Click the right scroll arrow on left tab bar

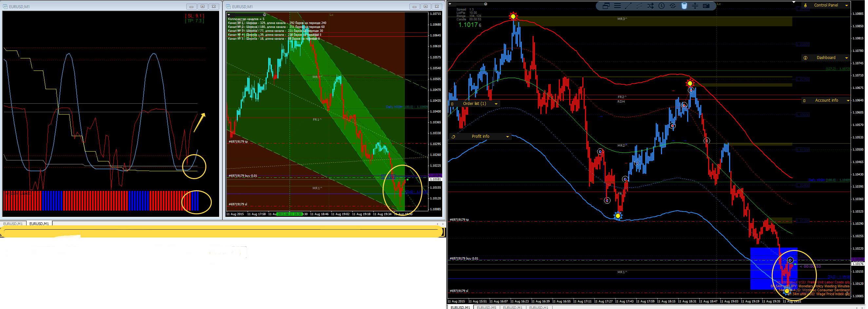[443, 224]
